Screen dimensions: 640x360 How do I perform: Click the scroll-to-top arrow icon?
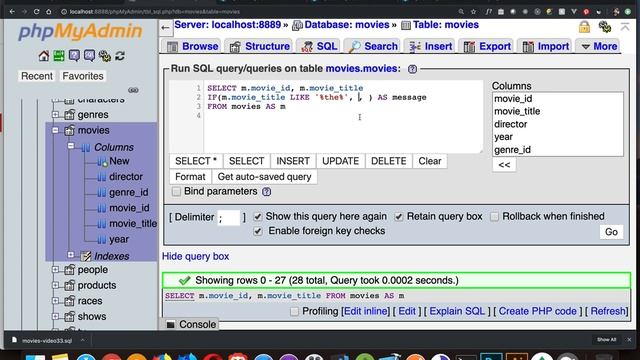tap(625, 27)
